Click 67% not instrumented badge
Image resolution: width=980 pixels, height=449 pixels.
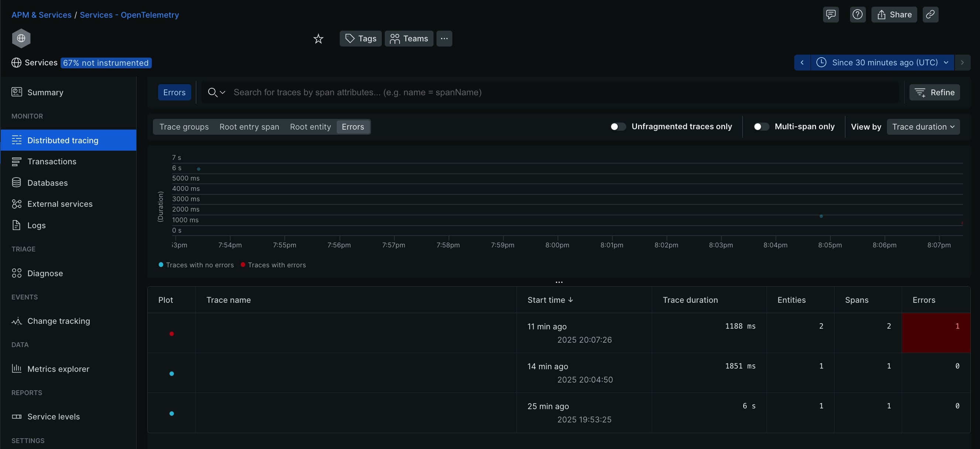click(106, 63)
